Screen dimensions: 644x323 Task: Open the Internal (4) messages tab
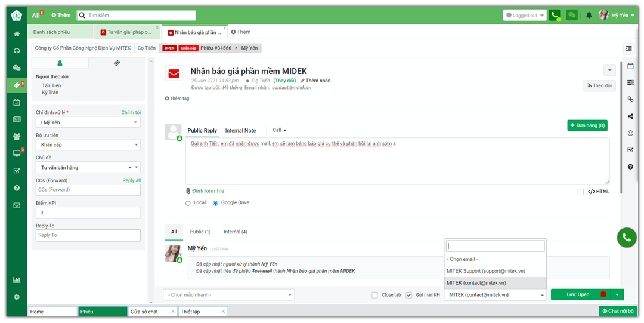tap(235, 232)
